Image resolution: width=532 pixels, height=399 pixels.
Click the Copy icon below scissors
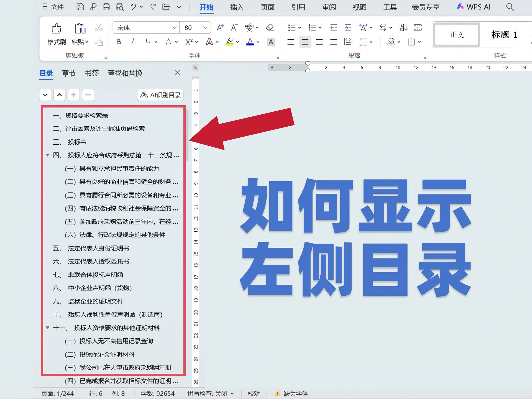99,42
